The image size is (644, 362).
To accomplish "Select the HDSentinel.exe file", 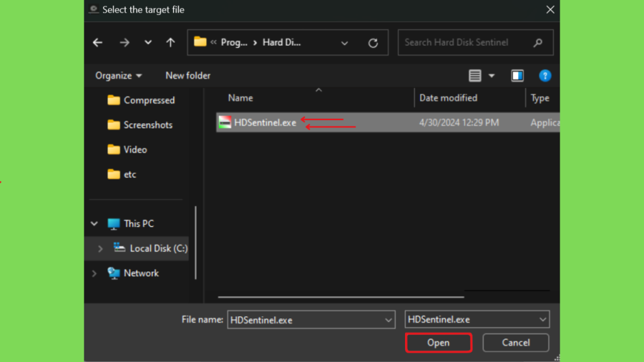I will [387, 123].
